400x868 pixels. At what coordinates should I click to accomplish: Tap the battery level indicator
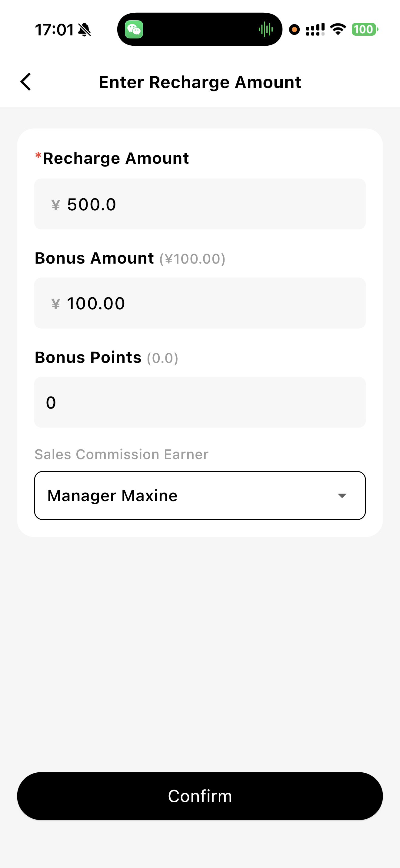pyautogui.click(x=364, y=30)
